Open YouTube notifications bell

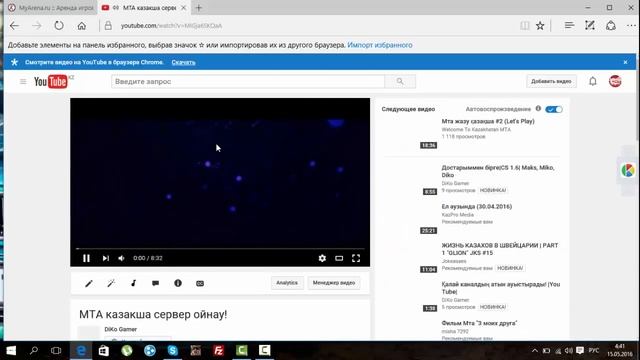593,81
